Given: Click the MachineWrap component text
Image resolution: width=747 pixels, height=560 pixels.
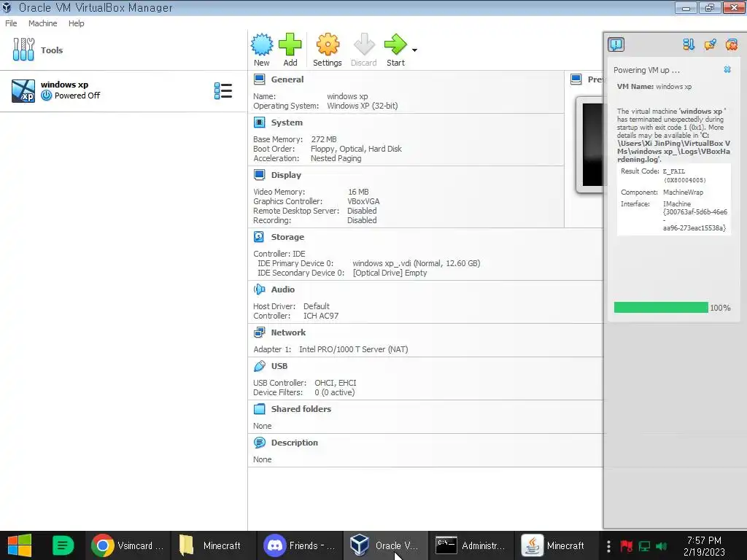Looking at the screenshot, I should click(x=683, y=192).
